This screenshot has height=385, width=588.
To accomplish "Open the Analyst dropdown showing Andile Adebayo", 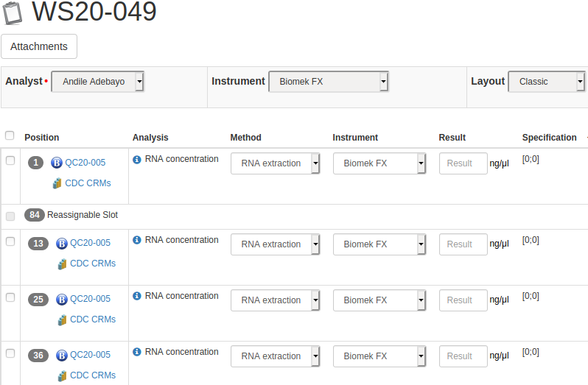I will coord(98,82).
